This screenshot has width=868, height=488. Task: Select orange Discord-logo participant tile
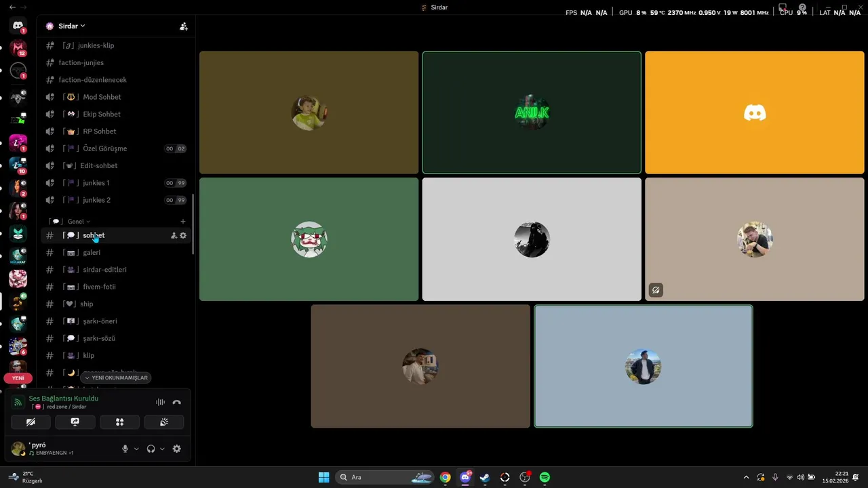755,113
